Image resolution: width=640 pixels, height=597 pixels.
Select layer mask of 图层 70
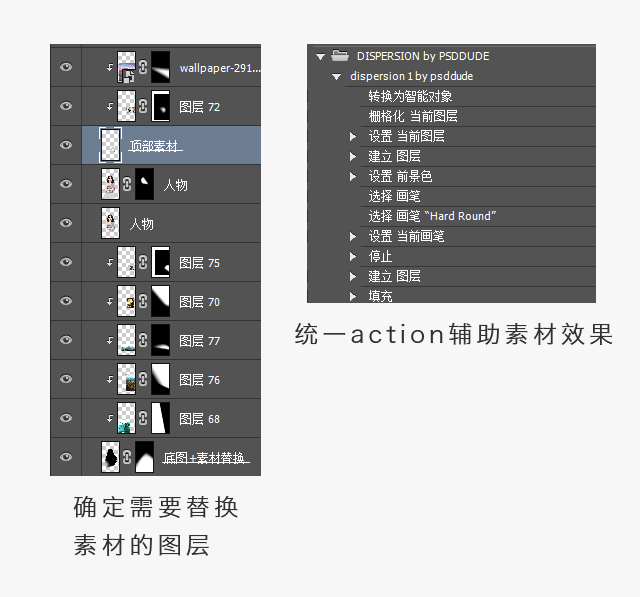(x=160, y=301)
